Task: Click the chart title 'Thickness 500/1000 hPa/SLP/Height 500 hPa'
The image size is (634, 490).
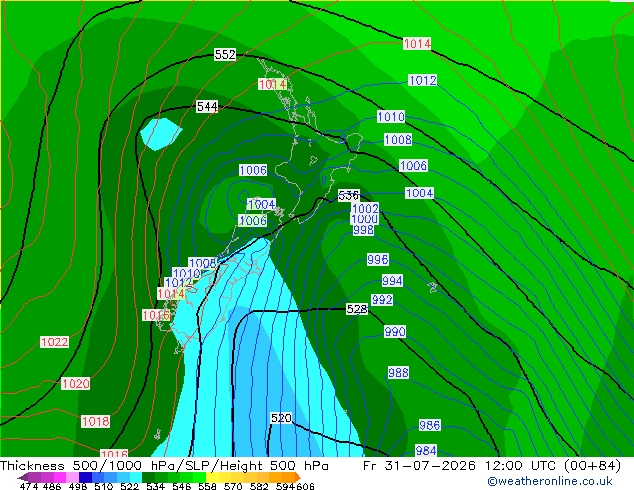Action: (164, 466)
